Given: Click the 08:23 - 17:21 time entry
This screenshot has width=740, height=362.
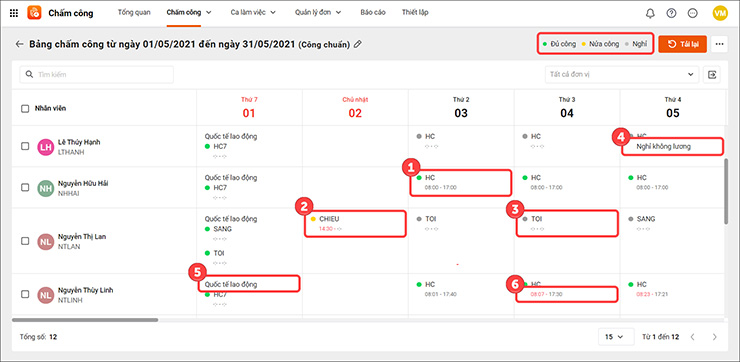Looking at the screenshot, I should [652, 294].
